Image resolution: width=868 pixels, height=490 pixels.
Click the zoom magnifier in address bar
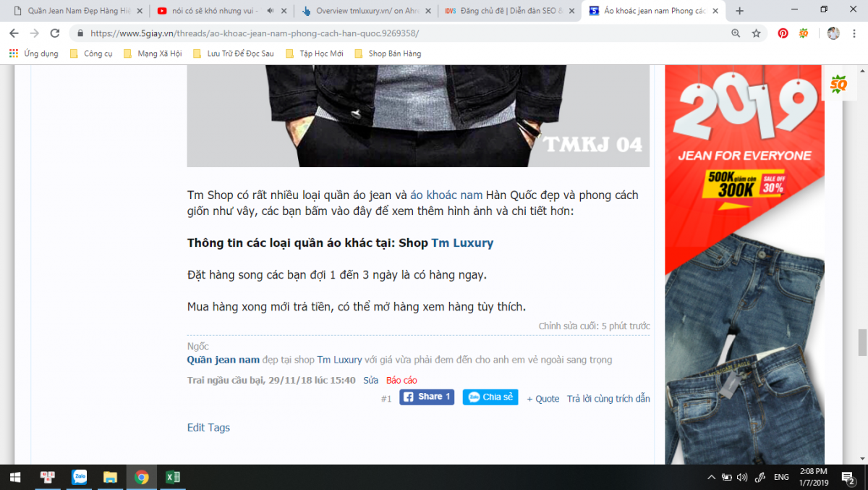pos(736,33)
